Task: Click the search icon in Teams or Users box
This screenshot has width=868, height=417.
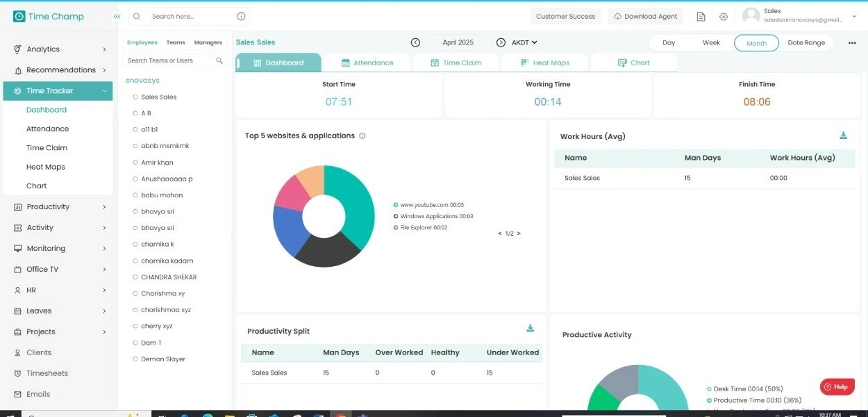Action: [x=219, y=60]
